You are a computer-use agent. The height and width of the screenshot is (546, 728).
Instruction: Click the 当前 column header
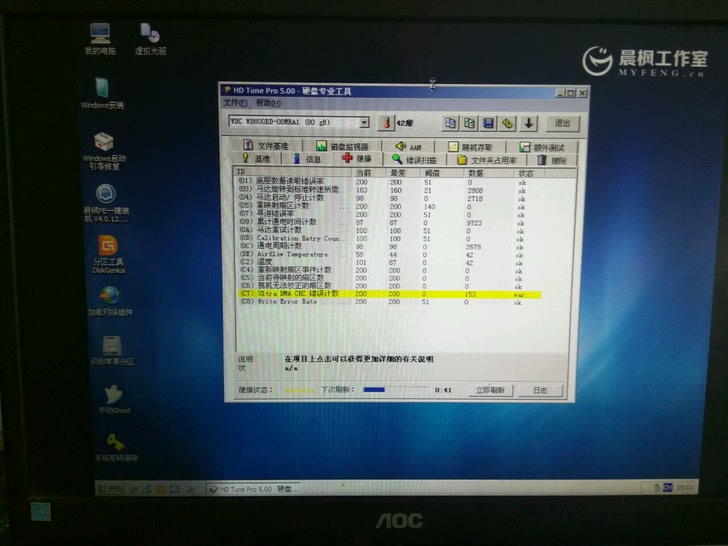(369, 172)
